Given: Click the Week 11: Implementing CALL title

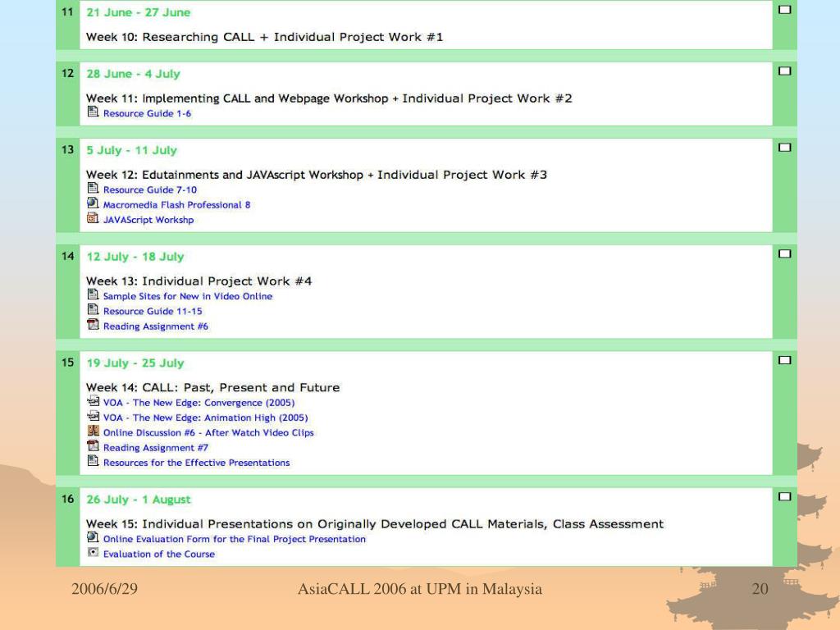Looking at the screenshot, I should (329, 98).
